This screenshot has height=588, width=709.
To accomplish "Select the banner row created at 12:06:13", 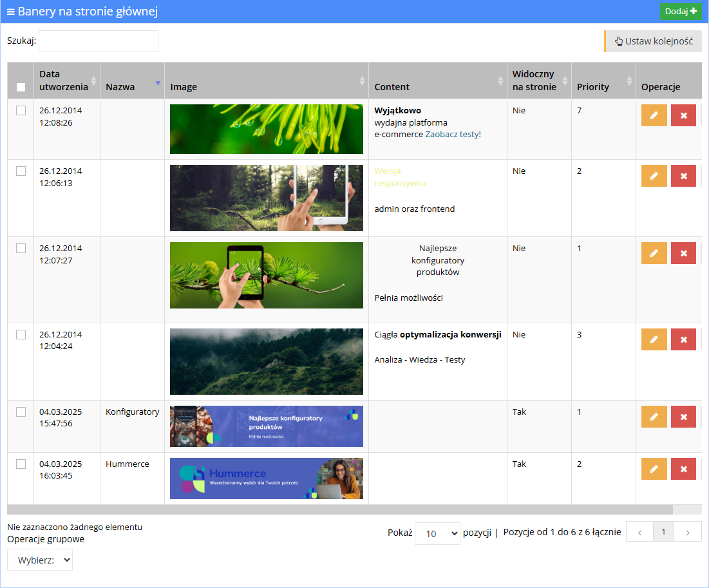I will pyautogui.click(x=21, y=171).
